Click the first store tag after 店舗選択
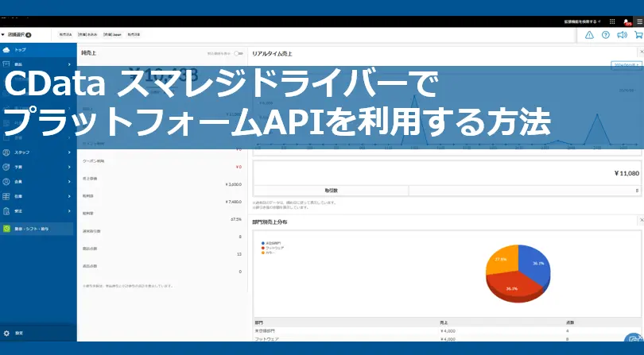644x355 pixels. pyautogui.click(x=65, y=35)
